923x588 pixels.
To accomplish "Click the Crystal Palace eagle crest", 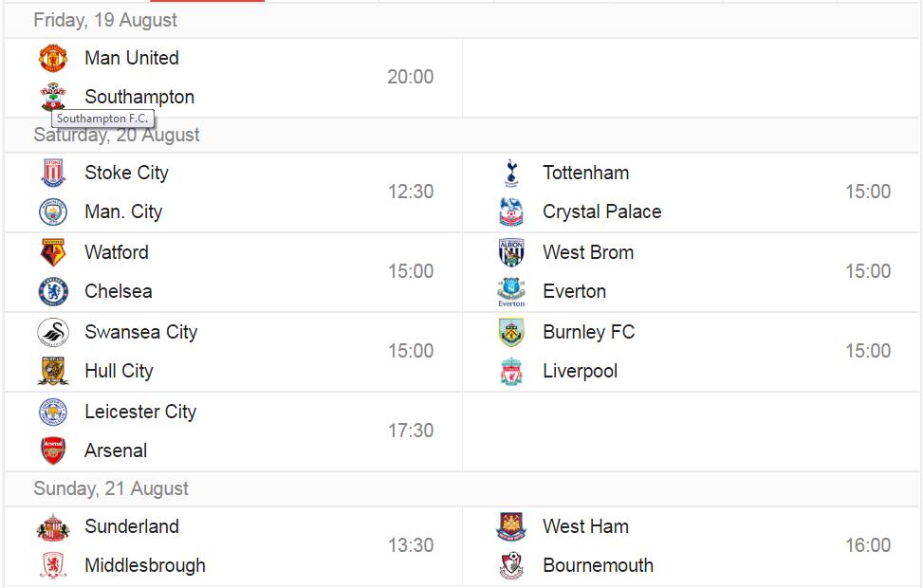I will click(511, 211).
